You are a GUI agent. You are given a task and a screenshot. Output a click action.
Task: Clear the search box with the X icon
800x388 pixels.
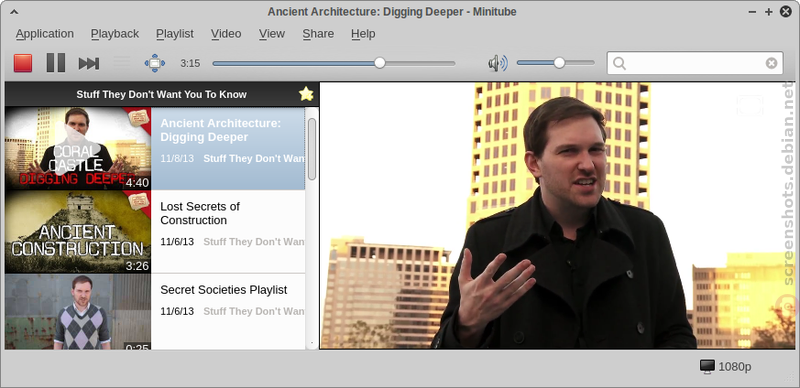coord(771,63)
